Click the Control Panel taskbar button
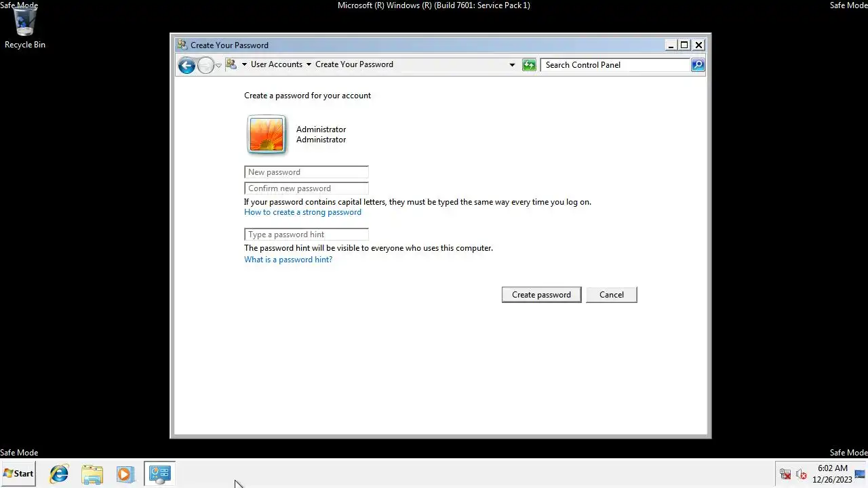The height and width of the screenshot is (488, 868). coord(160,474)
